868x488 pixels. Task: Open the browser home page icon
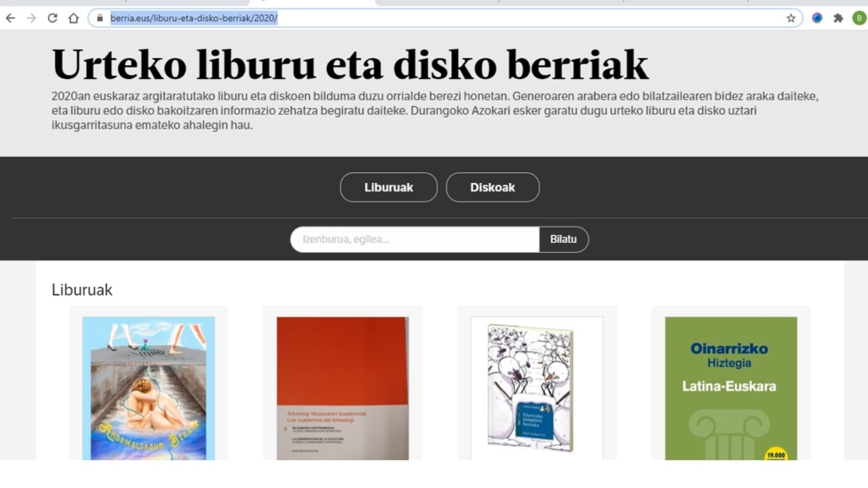(73, 19)
